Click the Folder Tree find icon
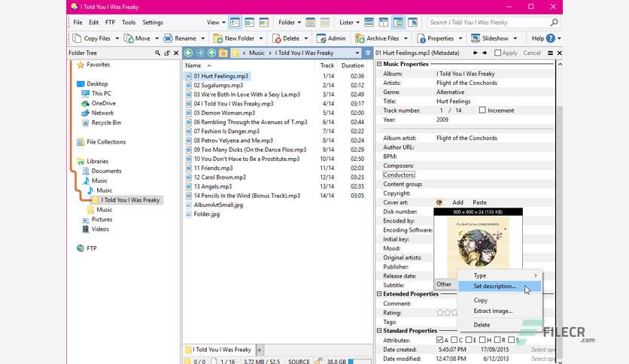Screen dimensions: 629x364 coord(158,53)
